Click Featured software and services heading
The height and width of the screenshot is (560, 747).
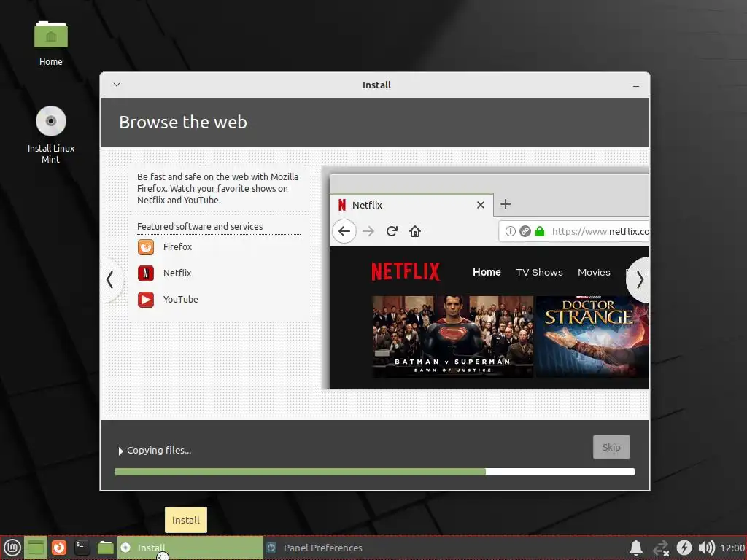click(x=200, y=226)
